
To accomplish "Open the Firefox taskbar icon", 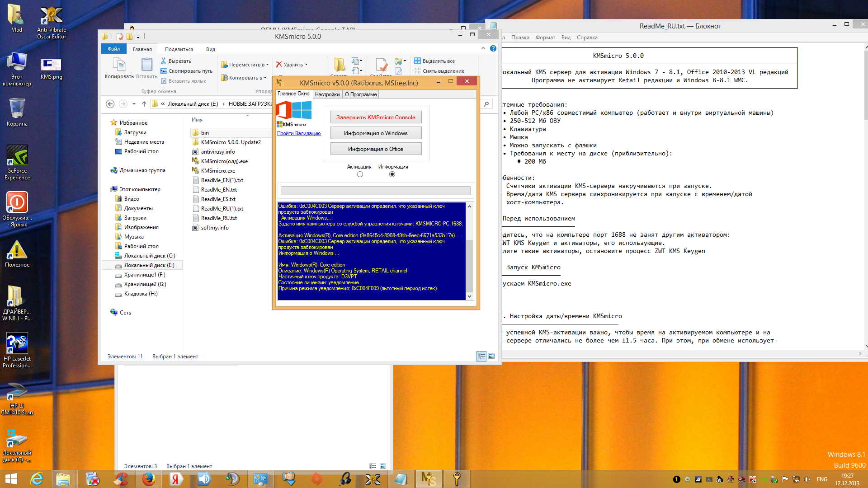I will [x=148, y=479].
